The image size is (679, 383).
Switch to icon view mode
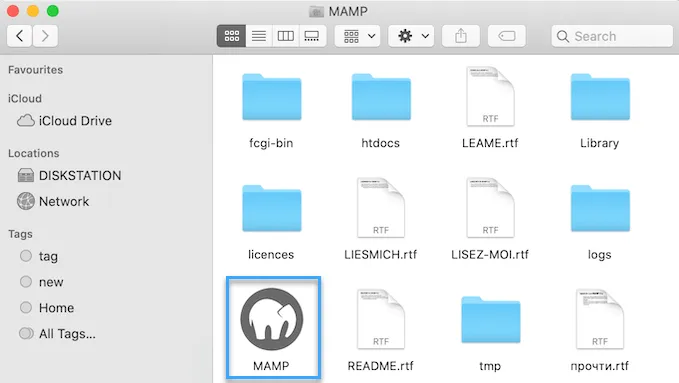click(x=231, y=36)
